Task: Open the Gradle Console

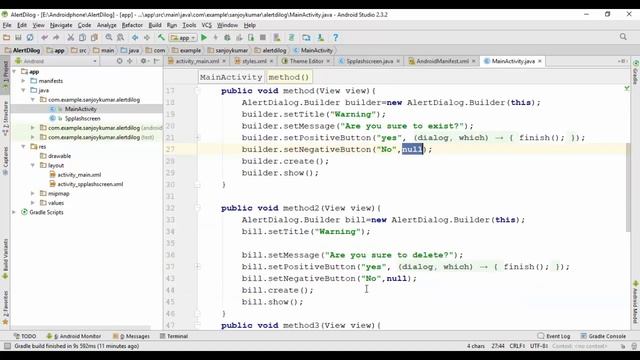Action: point(603,336)
